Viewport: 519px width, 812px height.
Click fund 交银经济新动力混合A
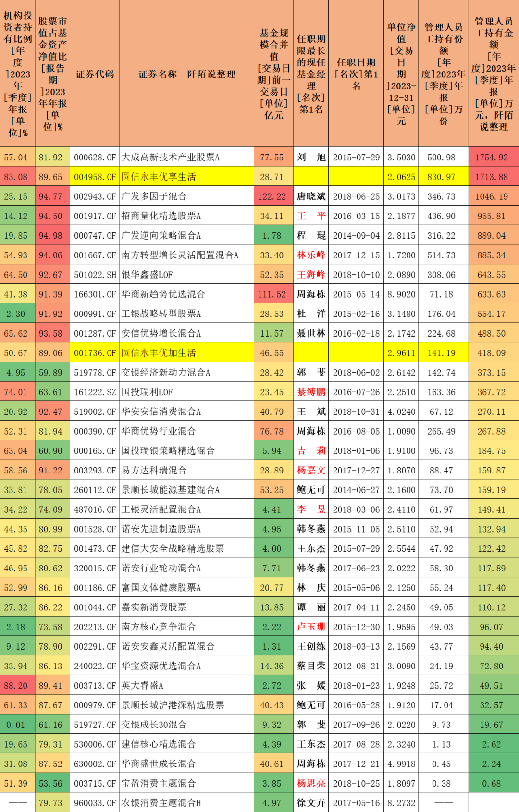[166, 373]
